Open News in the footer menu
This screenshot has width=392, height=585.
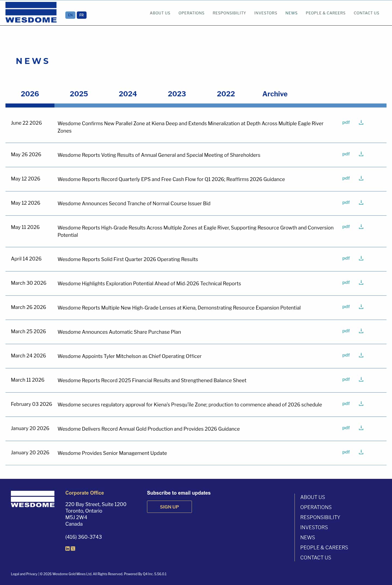pos(308,537)
